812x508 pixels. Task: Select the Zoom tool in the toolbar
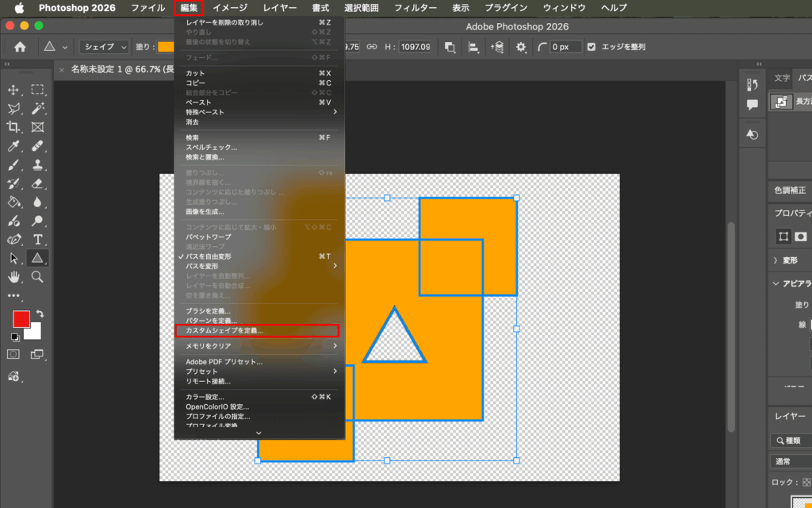pyautogui.click(x=37, y=277)
